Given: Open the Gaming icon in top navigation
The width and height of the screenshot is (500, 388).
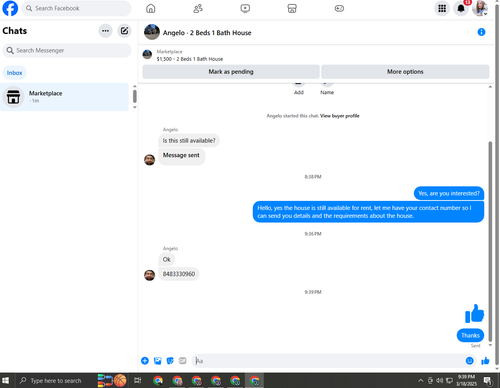Looking at the screenshot, I should tap(339, 8).
